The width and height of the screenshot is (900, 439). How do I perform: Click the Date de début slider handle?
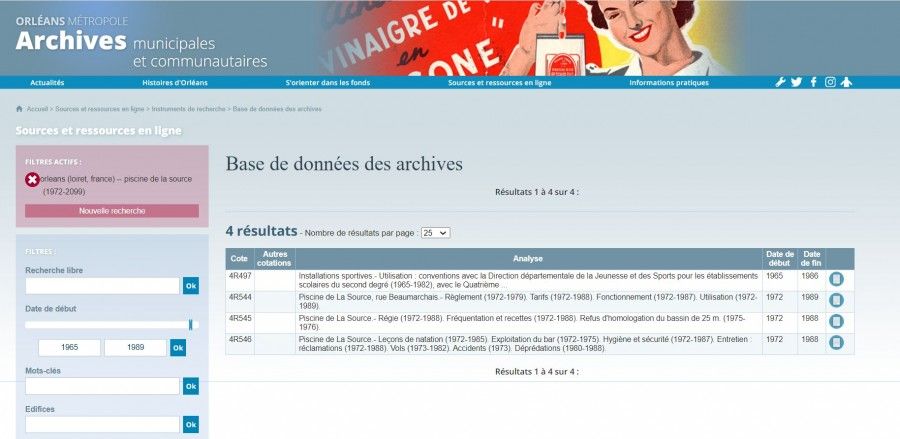coord(191,325)
